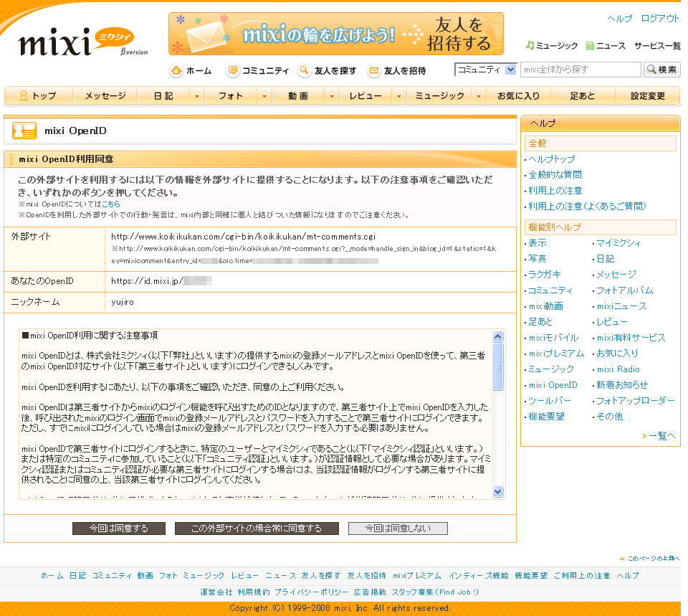
Task: Open フォトアップローダー help link
Action: point(636,401)
